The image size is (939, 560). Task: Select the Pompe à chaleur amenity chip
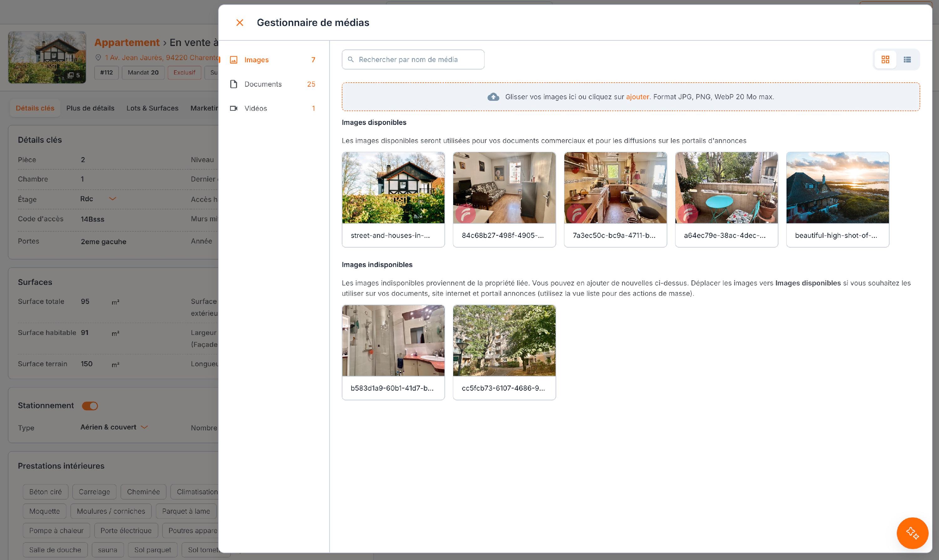(56, 531)
